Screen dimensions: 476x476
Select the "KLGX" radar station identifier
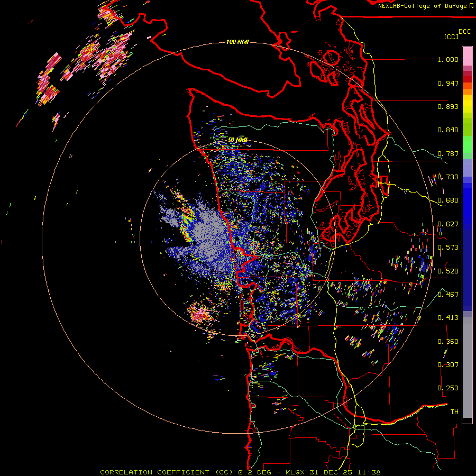(x=296, y=472)
